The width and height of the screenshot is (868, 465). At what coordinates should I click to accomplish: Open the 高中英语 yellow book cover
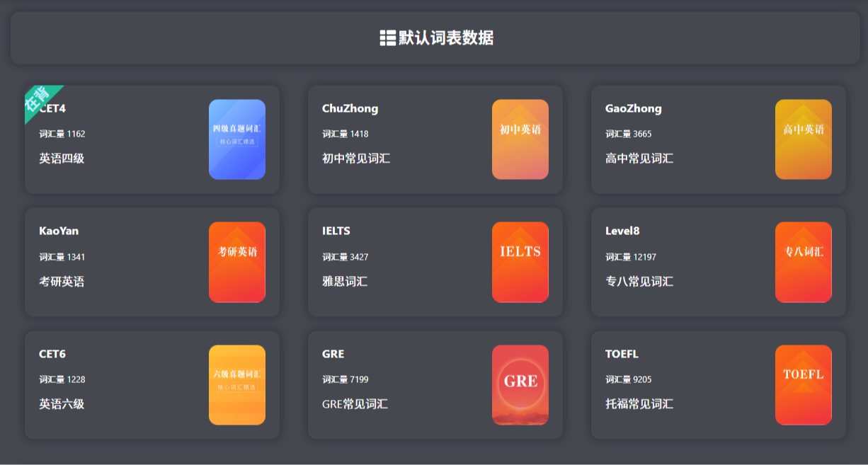tap(803, 139)
